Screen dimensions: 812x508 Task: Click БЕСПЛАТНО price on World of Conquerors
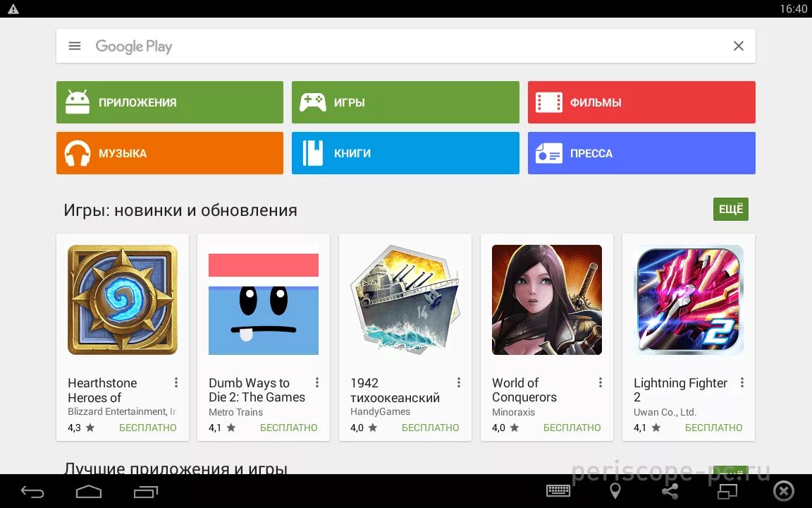pos(572,428)
